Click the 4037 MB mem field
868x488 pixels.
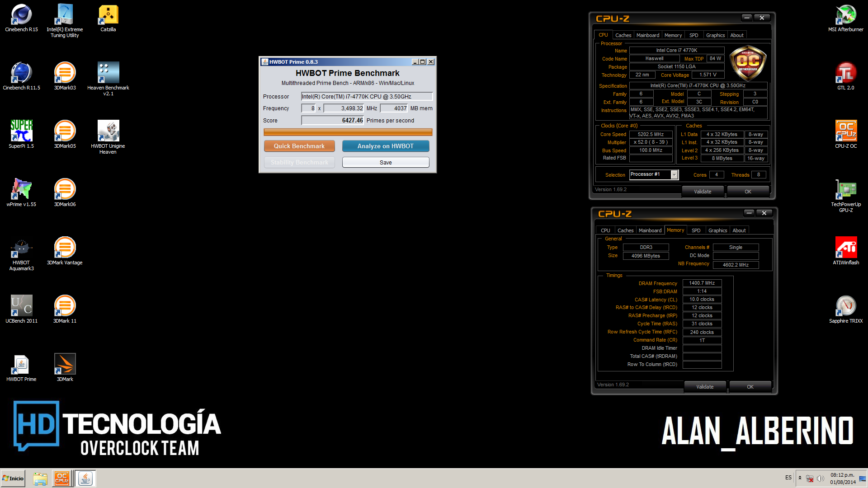(394, 108)
